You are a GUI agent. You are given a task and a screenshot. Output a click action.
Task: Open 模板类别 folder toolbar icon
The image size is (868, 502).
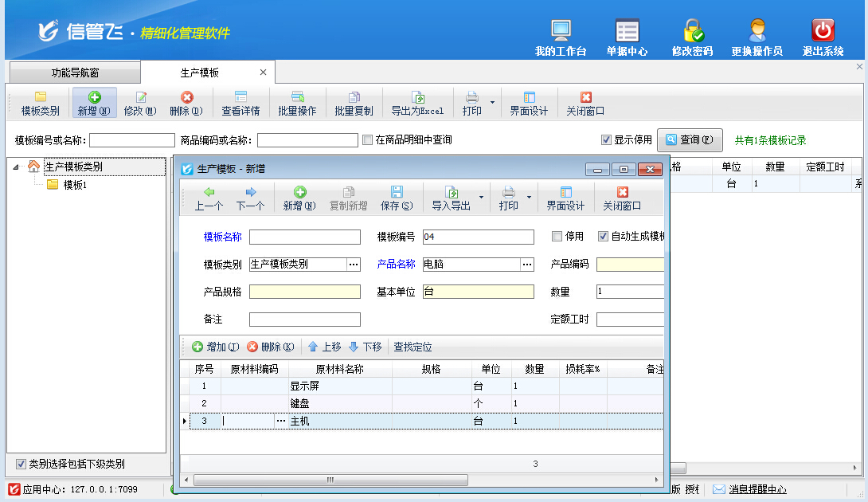[x=40, y=97]
